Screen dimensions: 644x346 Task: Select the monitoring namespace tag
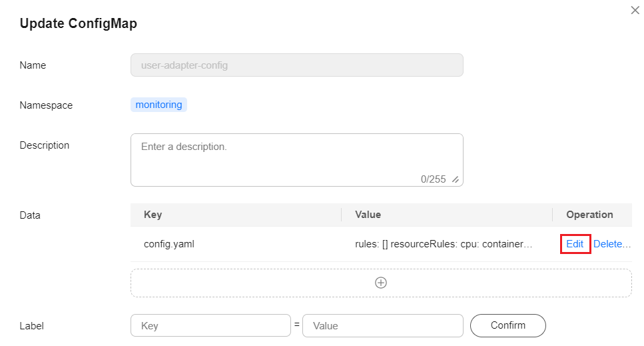coord(159,105)
